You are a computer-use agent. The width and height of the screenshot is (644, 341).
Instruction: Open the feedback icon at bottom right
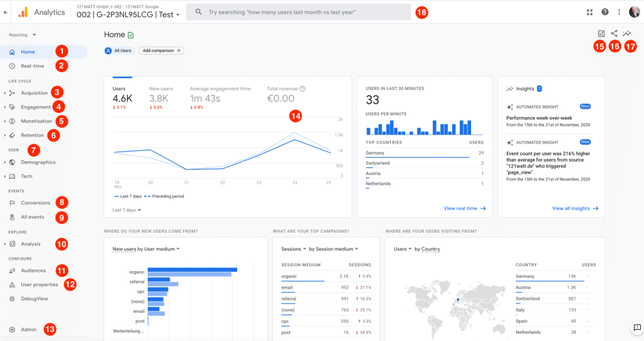(636, 327)
